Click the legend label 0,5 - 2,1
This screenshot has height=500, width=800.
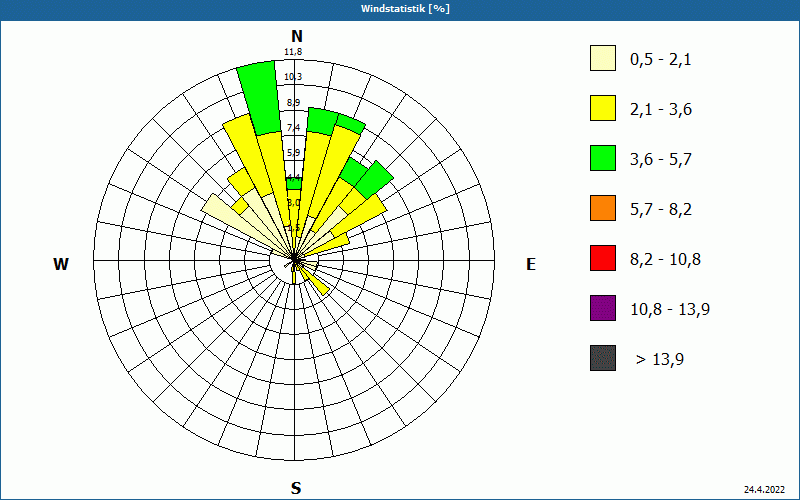click(x=661, y=60)
